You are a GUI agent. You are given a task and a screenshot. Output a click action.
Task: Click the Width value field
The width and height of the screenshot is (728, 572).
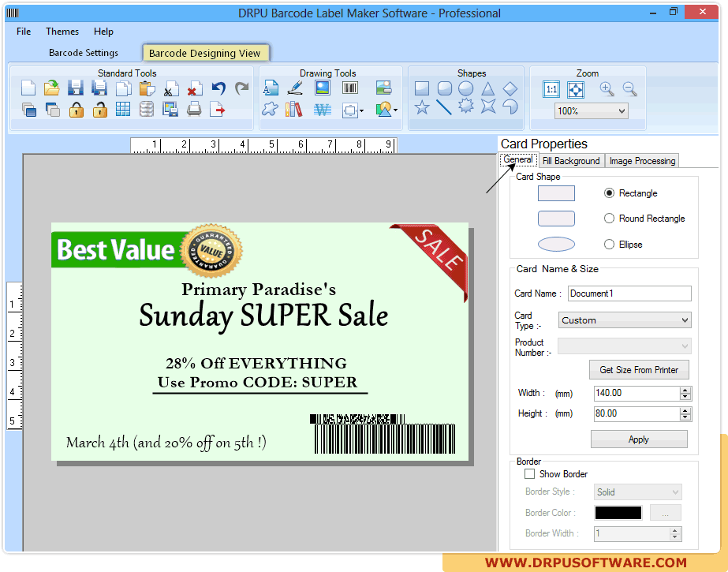pyautogui.click(x=637, y=393)
